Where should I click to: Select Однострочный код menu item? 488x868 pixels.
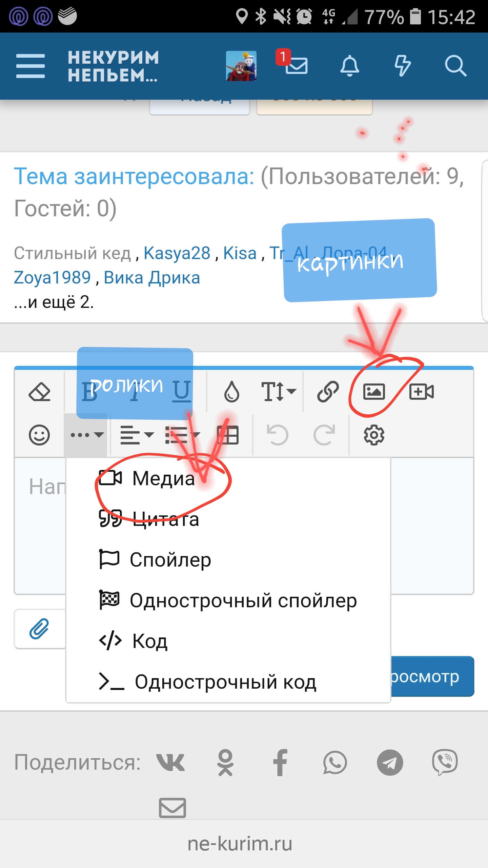pyautogui.click(x=228, y=682)
